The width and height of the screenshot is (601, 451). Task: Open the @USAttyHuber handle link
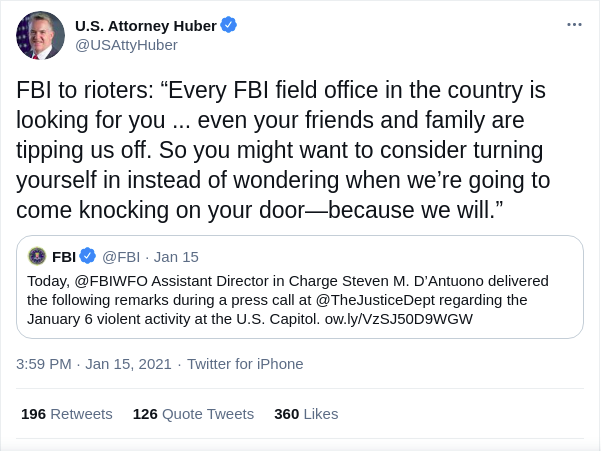[x=126, y=45]
